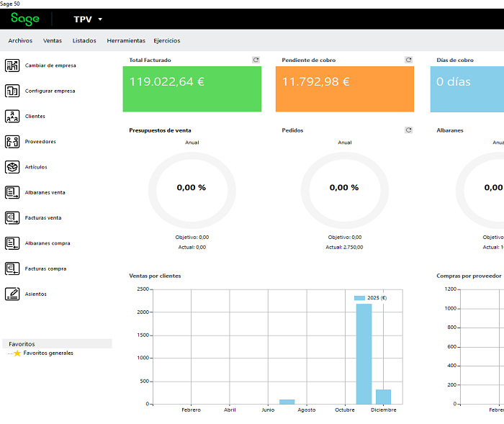Image resolution: width=504 pixels, height=424 pixels.
Task: Open the Archivos menu
Action: [x=20, y=41]
